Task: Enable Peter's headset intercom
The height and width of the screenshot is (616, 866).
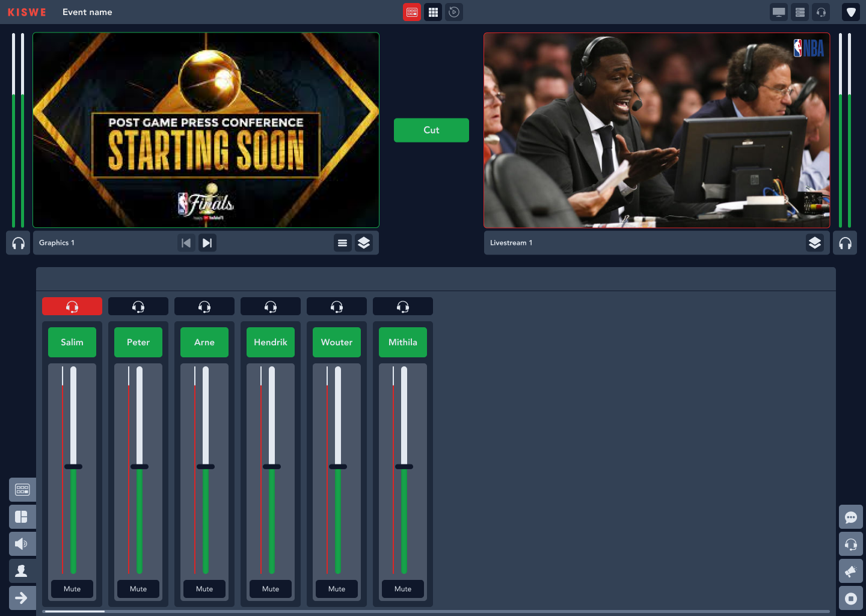Action: (x=138, y=306)
